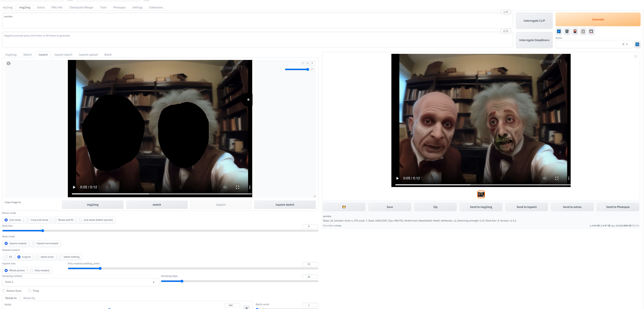Open output folder with the folder icon
Screen dimensions: 644x309
tap(344, 207)
